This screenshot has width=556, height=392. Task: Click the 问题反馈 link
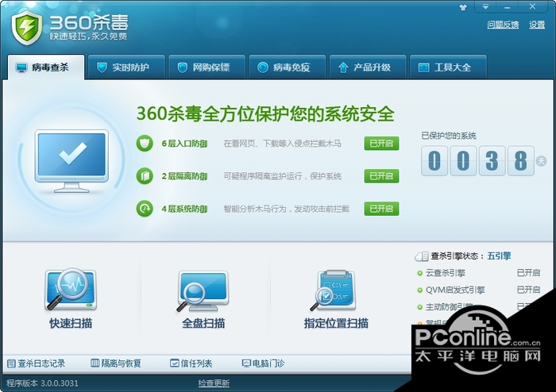click(503, 25)
